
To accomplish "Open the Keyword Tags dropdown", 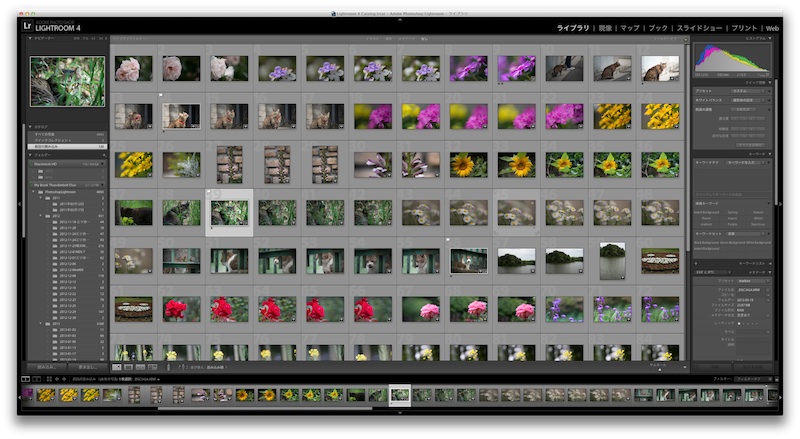I will point(746,162).
